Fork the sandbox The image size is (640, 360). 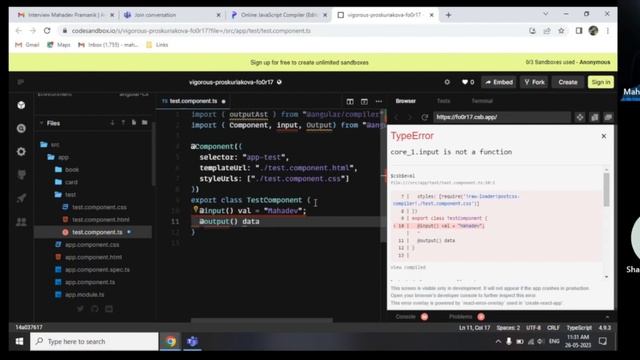pyautogui.click(x=534, y=82)
